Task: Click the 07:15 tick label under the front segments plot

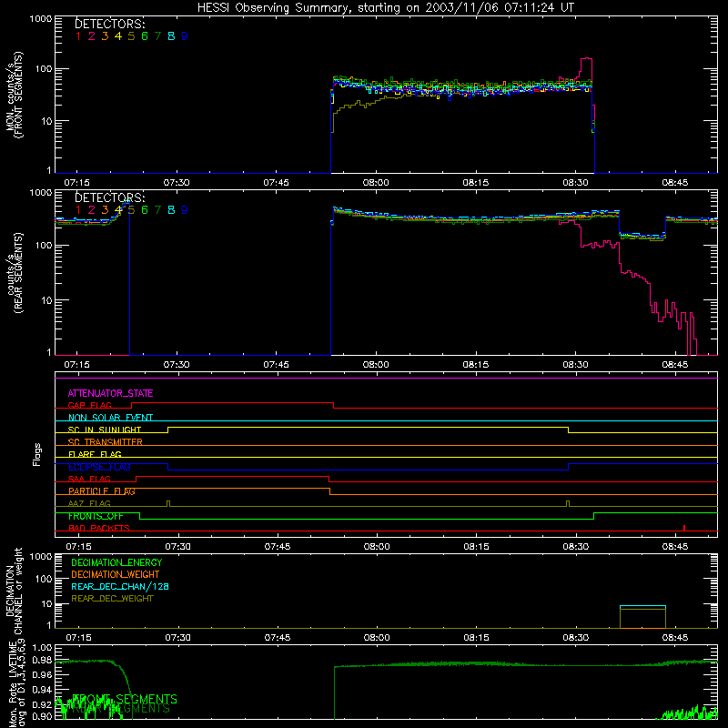Action: point(77,183)
